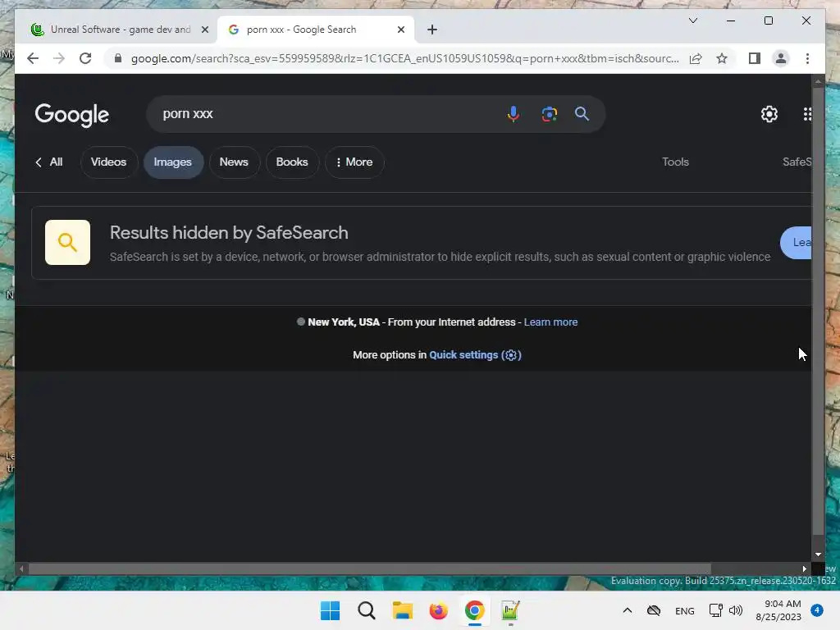
Task: Open ENG language input switcher
Action: coord(685,610)
